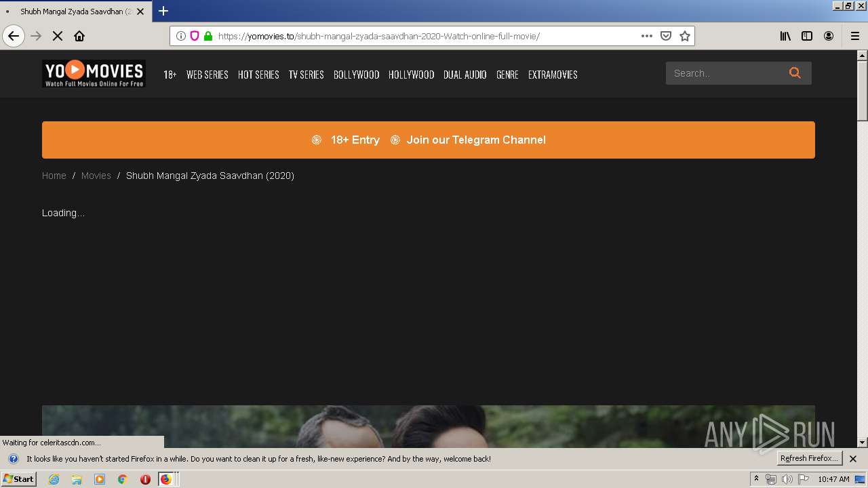Open Firefox account icon
The height and width of the screenshot is (488, 868).
(829, 36)
